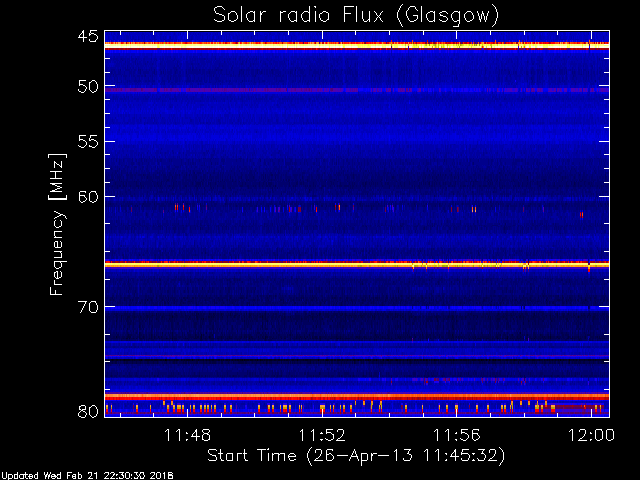Click the 'Start Time (26-Apr-13 11:45:32)' label
This screenshot has height=480, width=640.
click(356, 455)
